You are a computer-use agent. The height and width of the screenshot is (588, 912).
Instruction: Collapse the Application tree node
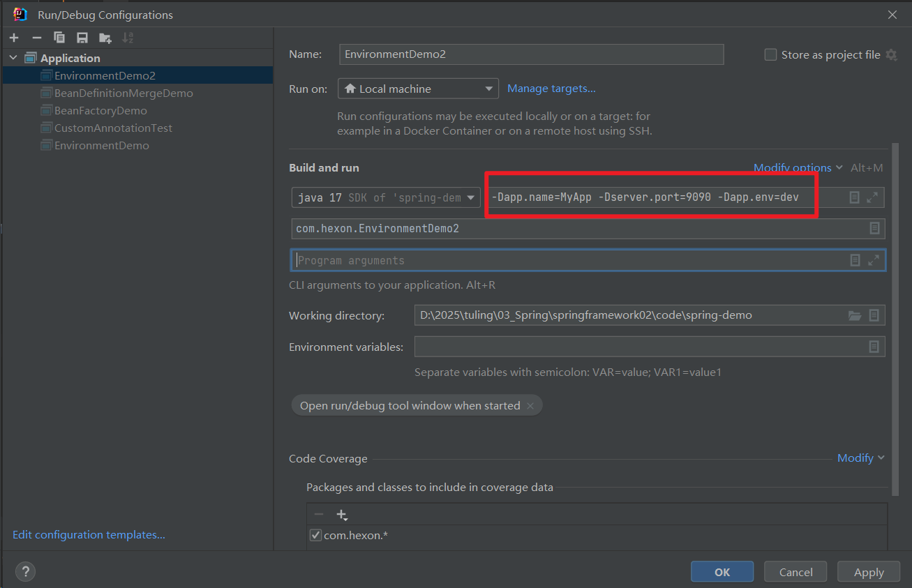(x=13, y=58)
